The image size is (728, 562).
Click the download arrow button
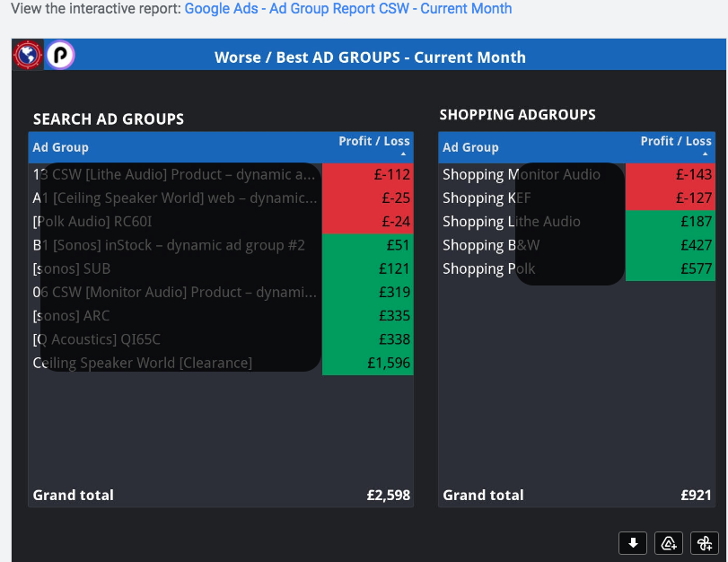pyautogui.click(x=633, y=542)
